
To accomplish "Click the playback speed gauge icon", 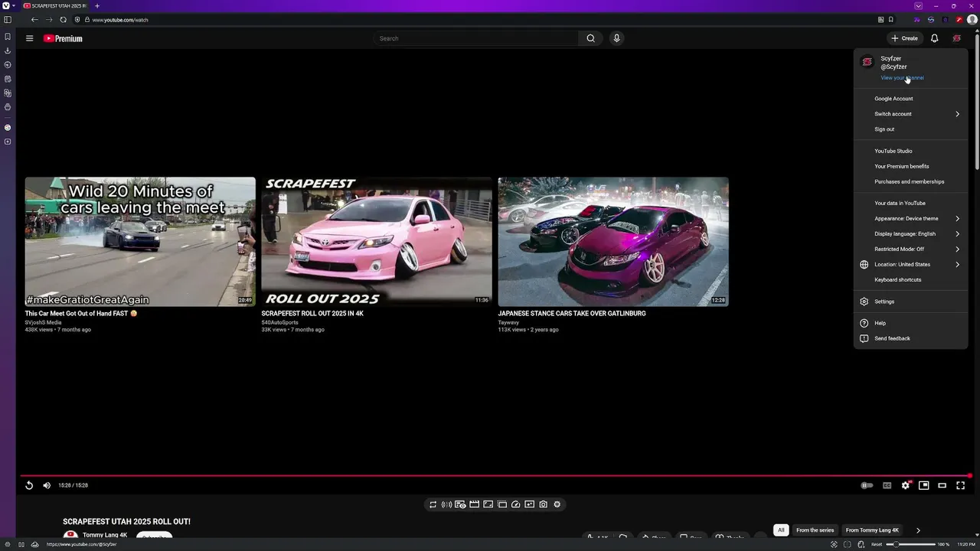I will (515, 504).
